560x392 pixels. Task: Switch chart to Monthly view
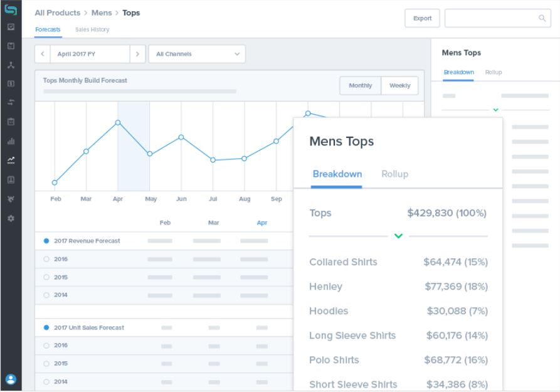click(361, 86)
